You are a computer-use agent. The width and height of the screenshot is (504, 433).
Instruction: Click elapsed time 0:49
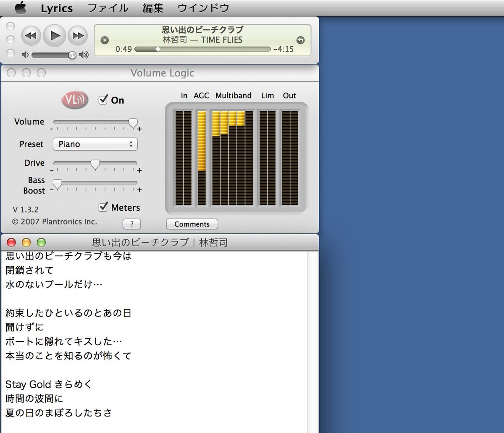pyautogui.click(x=124, y=49)
